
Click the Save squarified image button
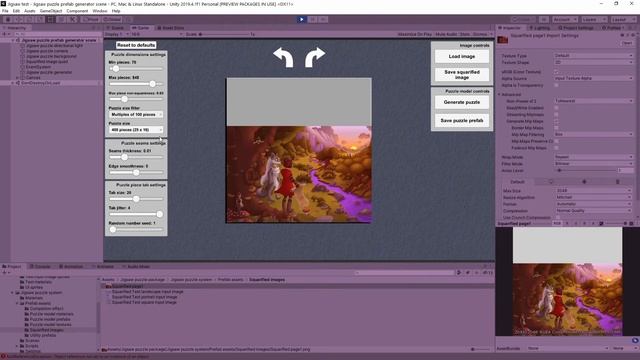(462, 75)
